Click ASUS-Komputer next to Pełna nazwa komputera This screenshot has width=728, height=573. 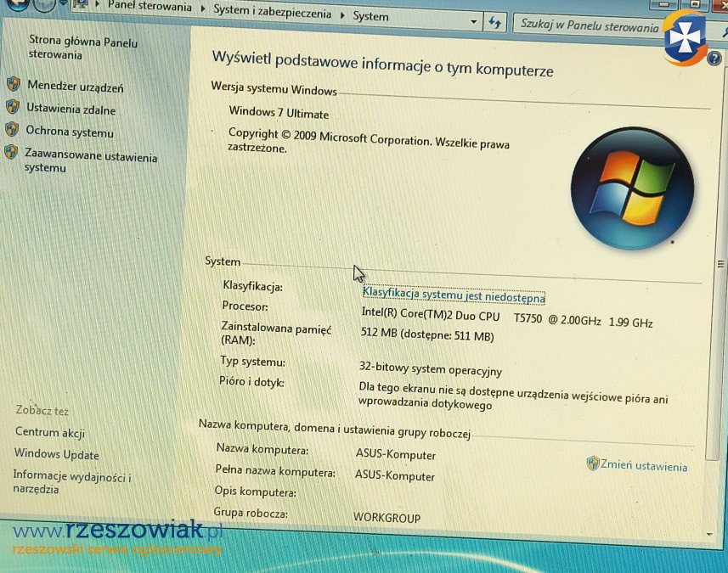point(395,475)
